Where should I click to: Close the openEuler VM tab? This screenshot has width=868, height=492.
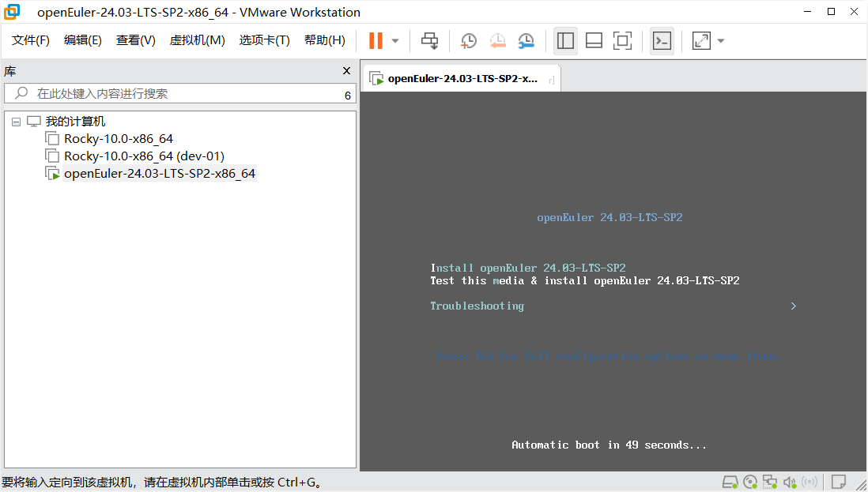(x=552, y=81)
